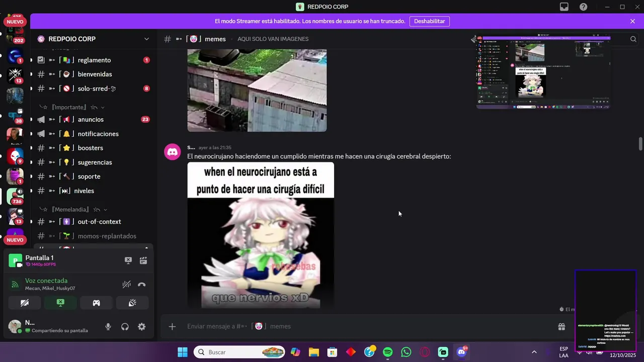This screenshot has width=644, height=362.
Task: Open the blue G server with 1 badge
Action: click(15, 55)
